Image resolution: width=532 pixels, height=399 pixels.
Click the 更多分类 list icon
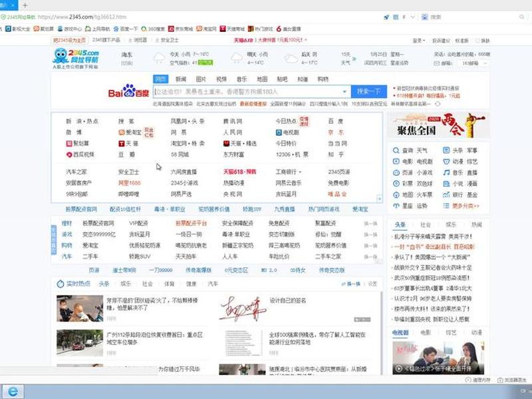coord(446,206)
